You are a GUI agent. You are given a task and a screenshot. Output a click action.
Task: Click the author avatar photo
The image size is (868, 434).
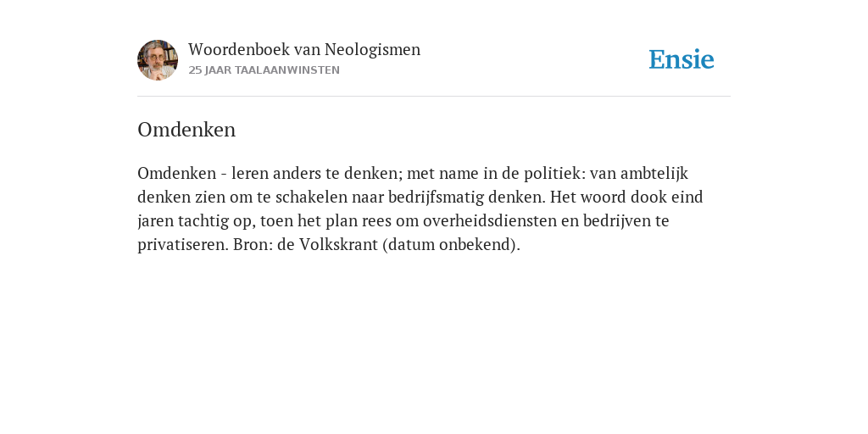[158, 60]
